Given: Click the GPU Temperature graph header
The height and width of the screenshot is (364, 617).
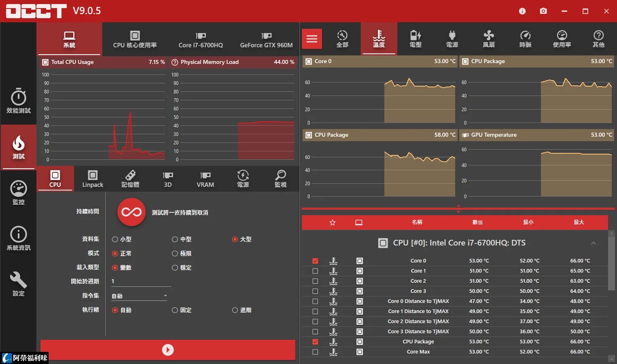Looking at the screenshot, I should pyautogui.click(x=536, y=135).
